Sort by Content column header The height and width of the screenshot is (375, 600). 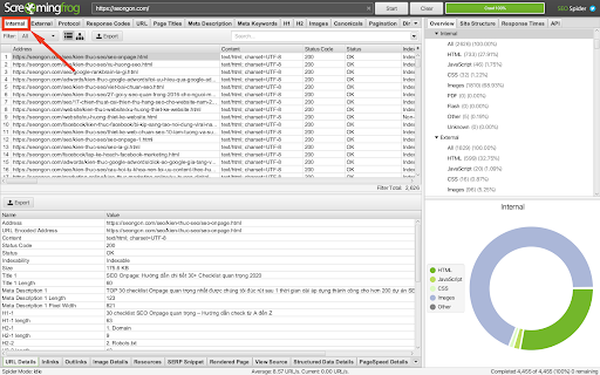[x=262, y=49]
